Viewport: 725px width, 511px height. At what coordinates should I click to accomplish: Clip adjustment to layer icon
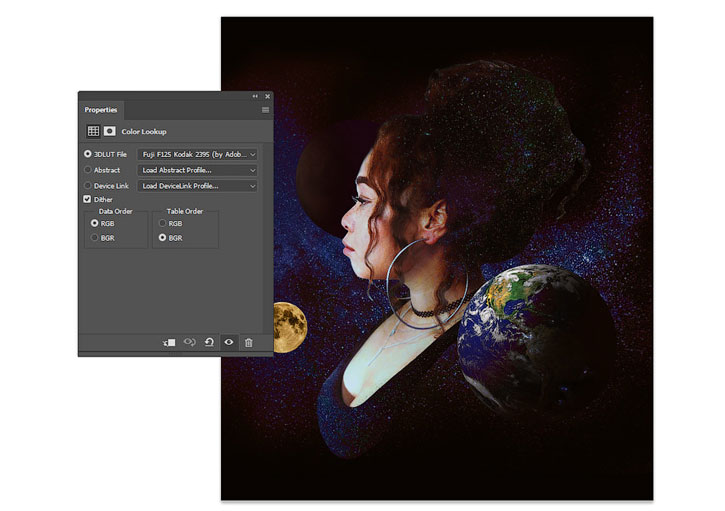169,343
